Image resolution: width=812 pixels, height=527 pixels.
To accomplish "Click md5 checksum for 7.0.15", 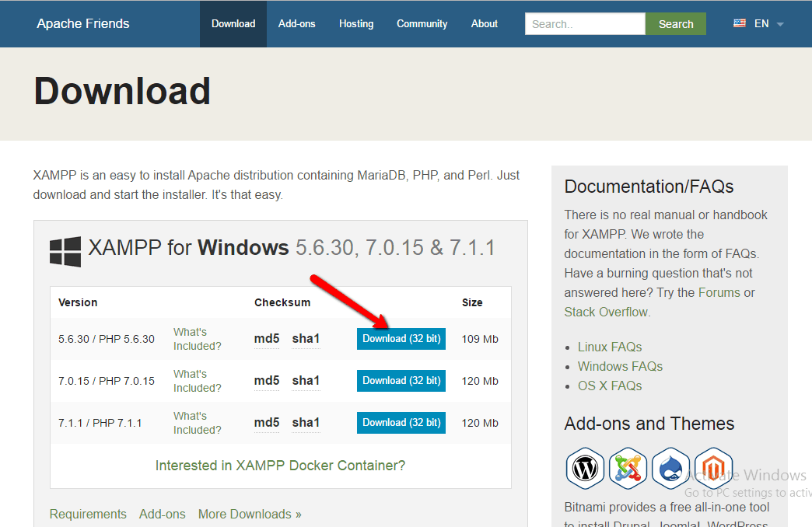I will (267, 381).
